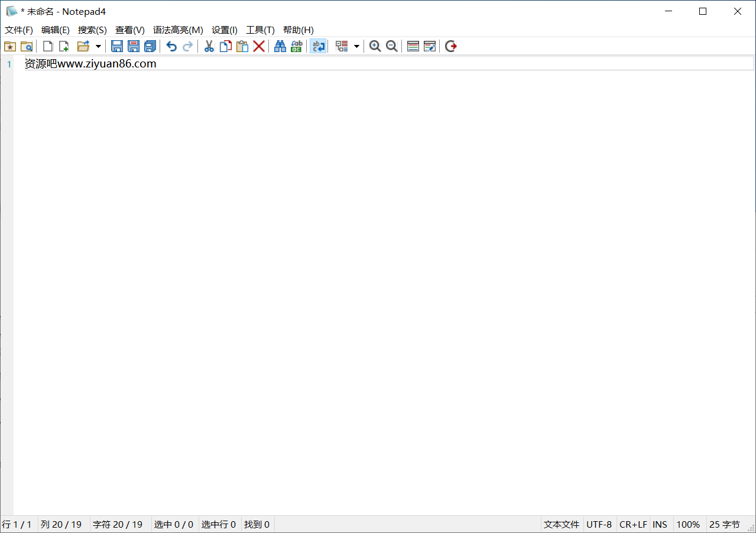
Task: Expand the Open file dropdown arrow
Action: [x=98, y=46]
